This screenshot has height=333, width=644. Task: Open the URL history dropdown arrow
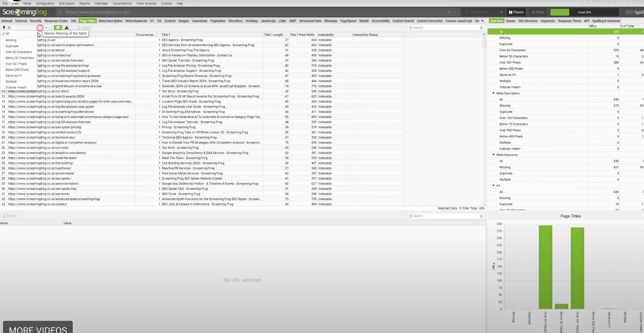[x=455, y=12]
